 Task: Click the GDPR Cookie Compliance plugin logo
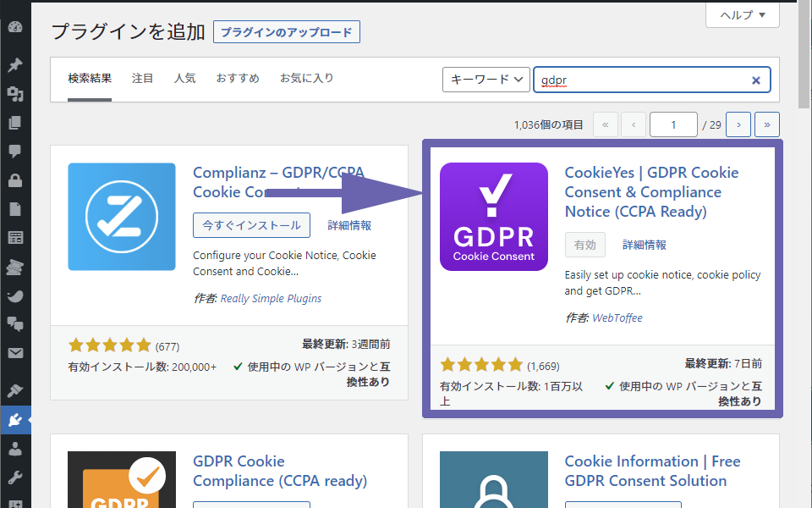click(x=122, y=479)
